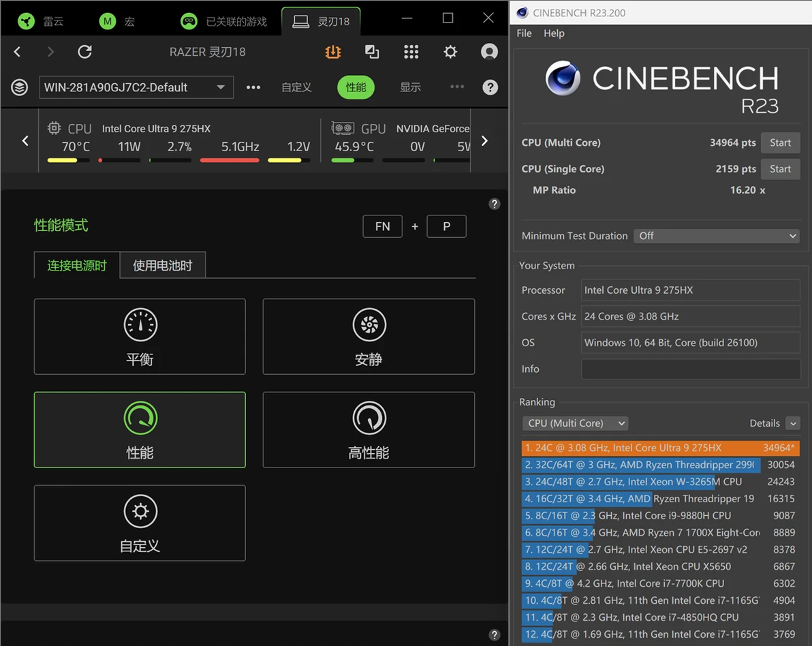Select ranking row Intel Core i7-7700K
This screenshot has width=812, height=646.
click(x=660, y=583)
